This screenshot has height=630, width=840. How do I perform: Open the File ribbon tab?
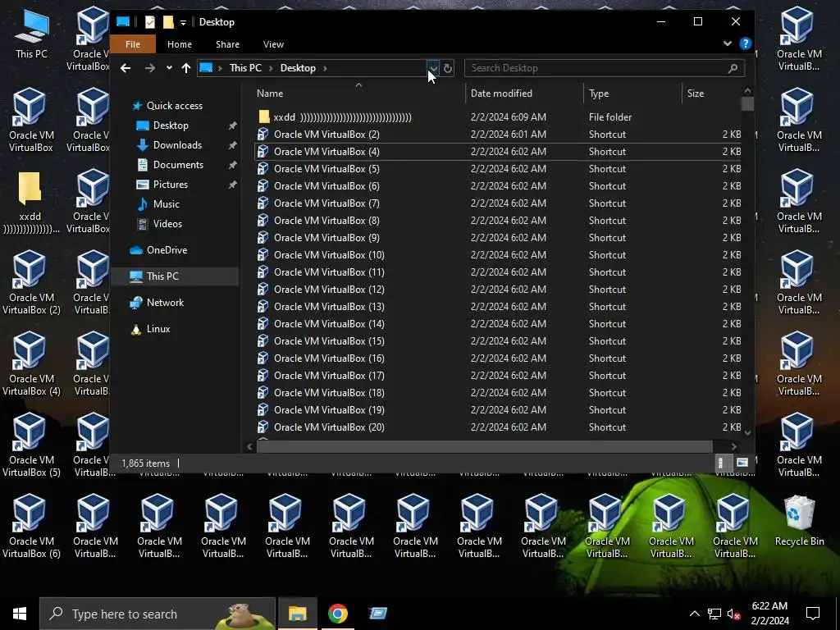pos(133,44)
